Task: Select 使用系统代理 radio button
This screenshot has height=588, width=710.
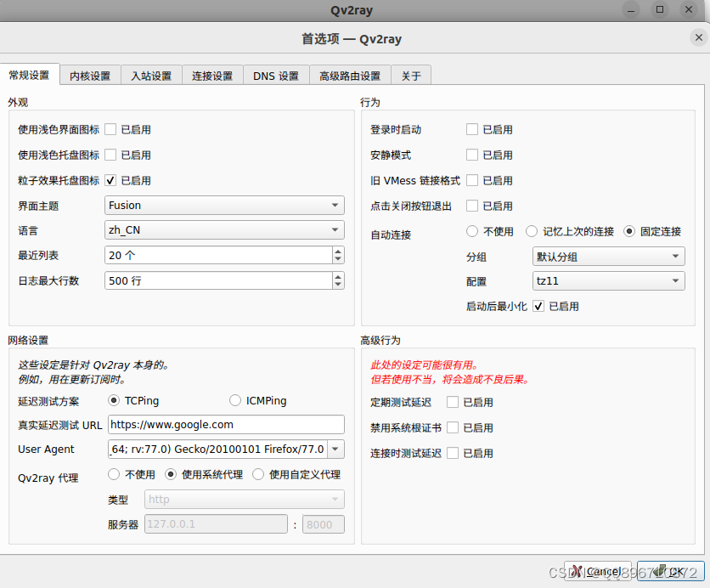Action: (x=171, y=474)
